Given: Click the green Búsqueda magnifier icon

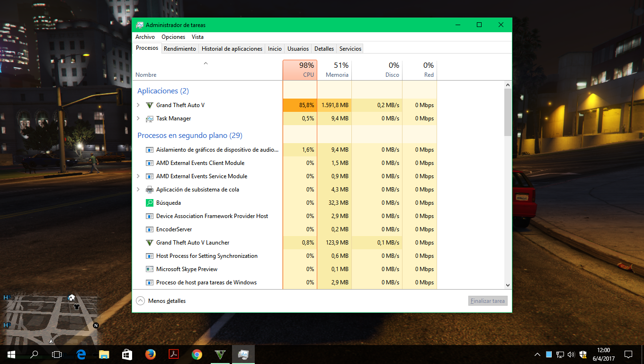Looking at the screenshot, I should pos(150,203).
